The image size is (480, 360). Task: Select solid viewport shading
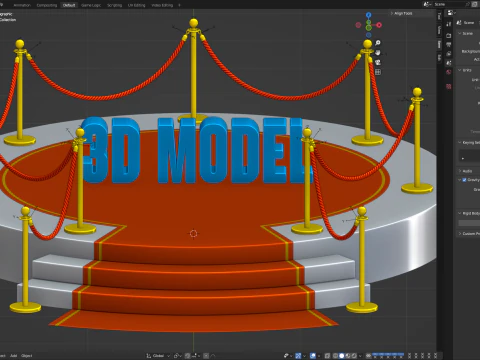pos(341,356)
